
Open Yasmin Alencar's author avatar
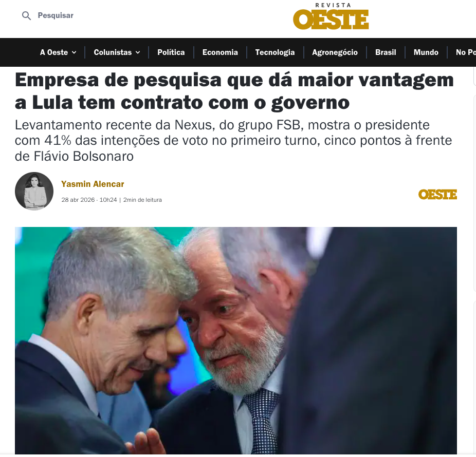click(x=34, y=191)
